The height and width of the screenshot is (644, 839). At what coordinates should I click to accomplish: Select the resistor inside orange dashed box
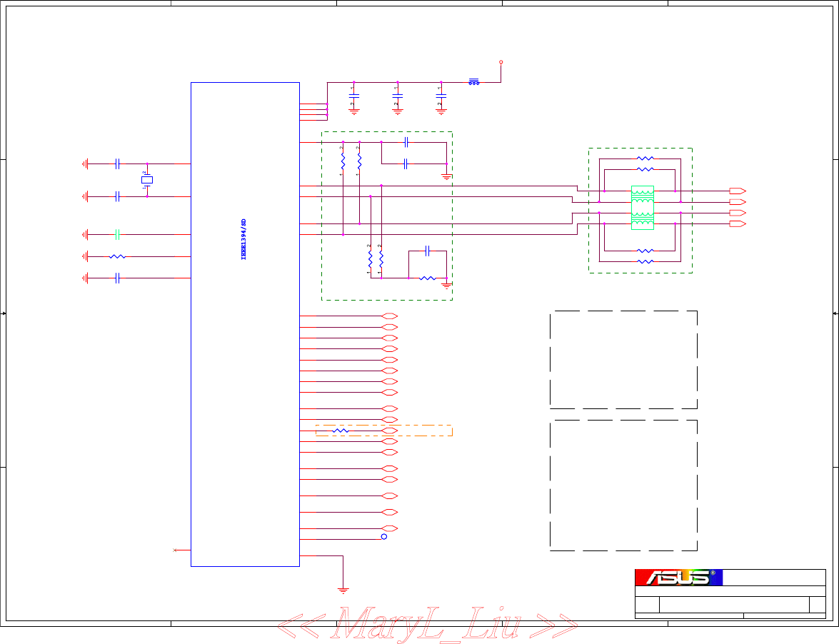pyautogui.click(x=341, y=431)
